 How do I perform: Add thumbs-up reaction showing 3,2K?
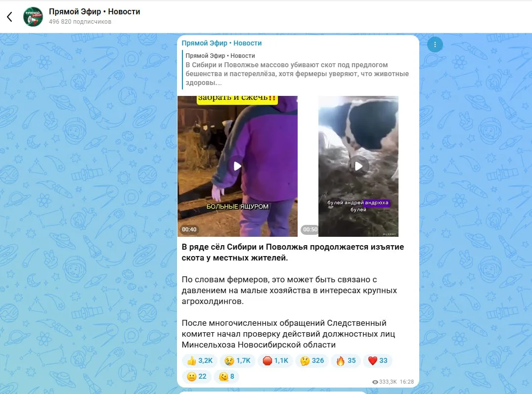click(x=200, y=360)
